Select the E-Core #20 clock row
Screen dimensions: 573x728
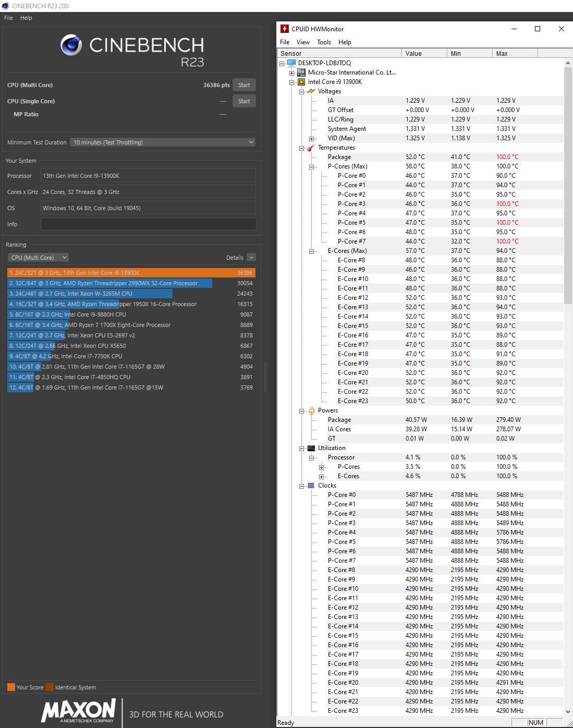420,683
